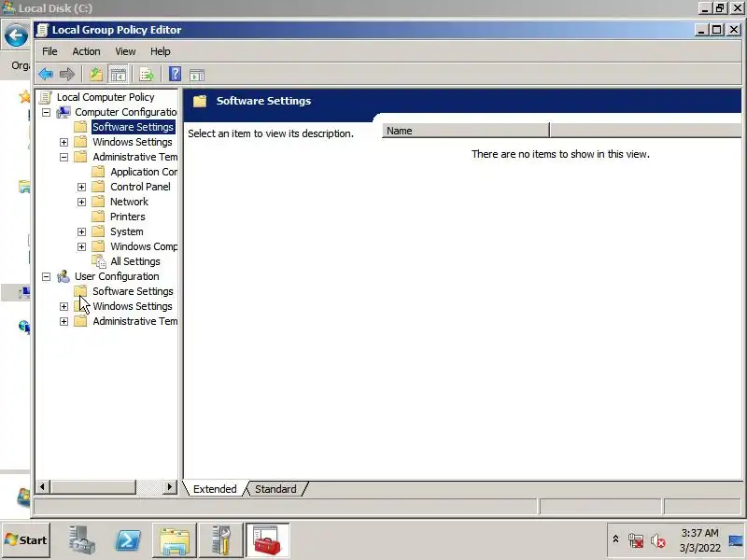This screenshot has width=747, height=560.
Task: Toggle the Show/Hide Action Pane icon
Action: 197,75
